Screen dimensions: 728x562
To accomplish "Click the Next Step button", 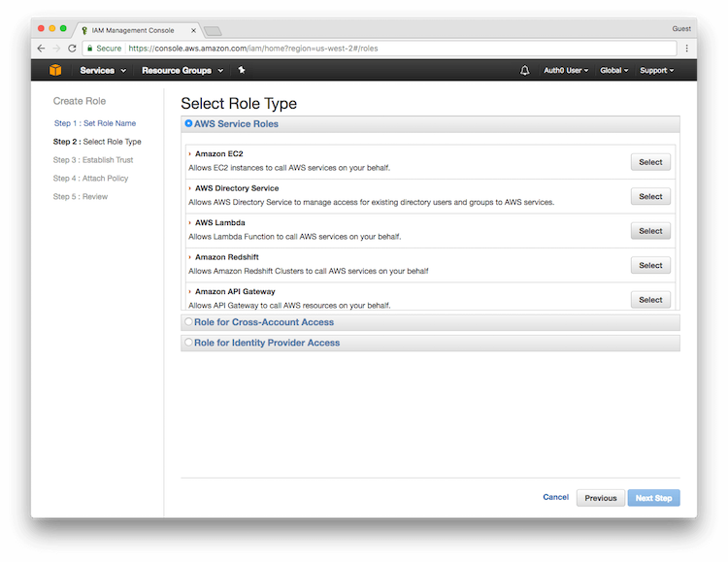I will [653, 498].
